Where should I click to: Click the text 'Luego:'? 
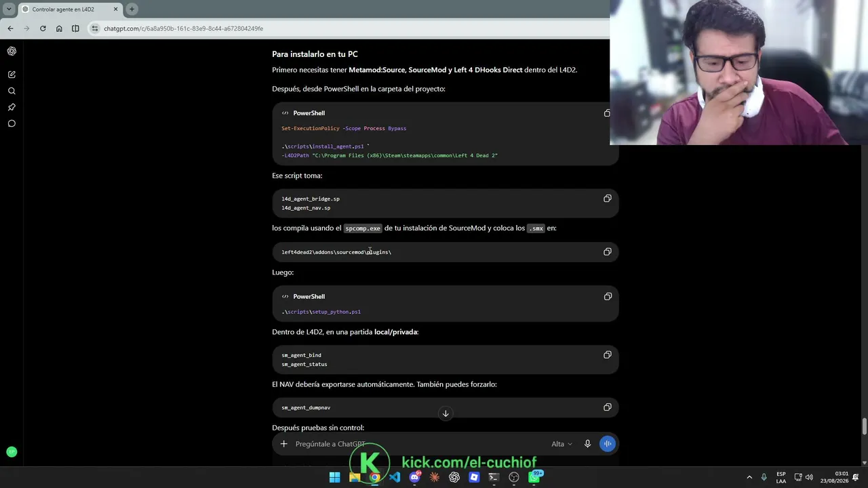(x=283, y=272)
